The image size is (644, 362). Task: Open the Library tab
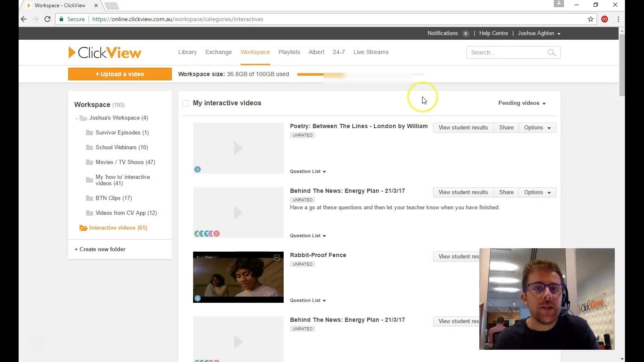pyautogui.click(x=187, y=52)
